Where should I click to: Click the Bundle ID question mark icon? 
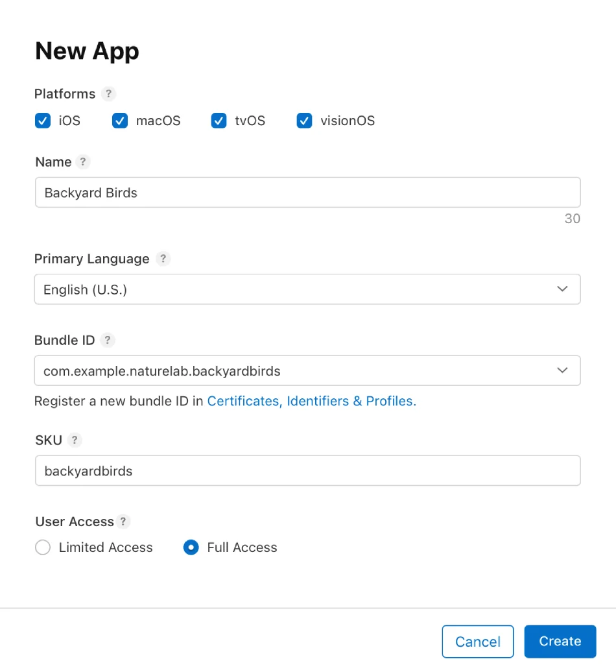[108, 340]
